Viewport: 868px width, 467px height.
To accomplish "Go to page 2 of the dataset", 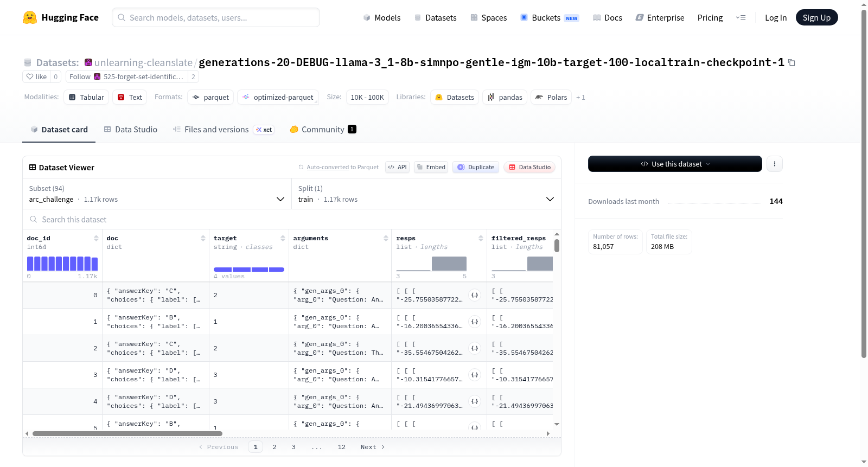I will (x=275, y=447).
